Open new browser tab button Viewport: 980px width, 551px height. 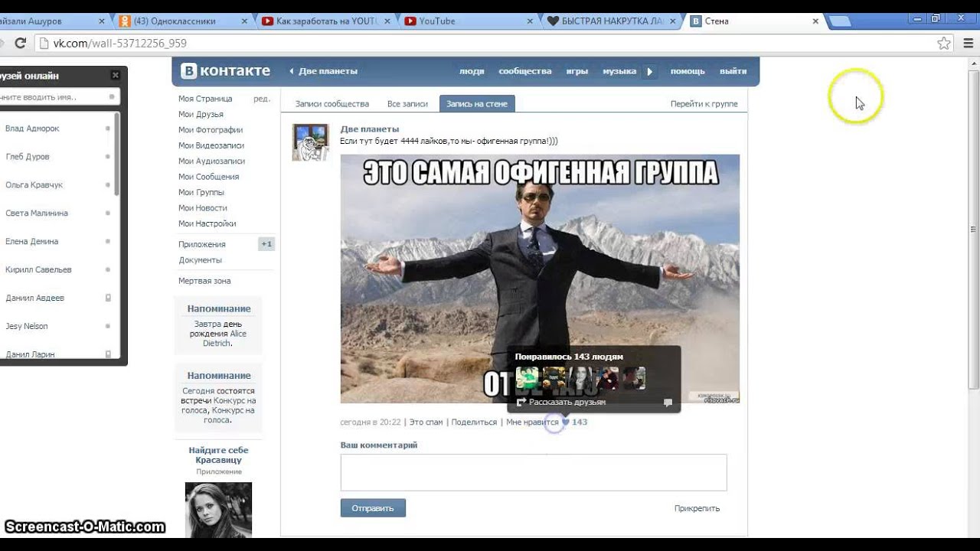[840, 21]
